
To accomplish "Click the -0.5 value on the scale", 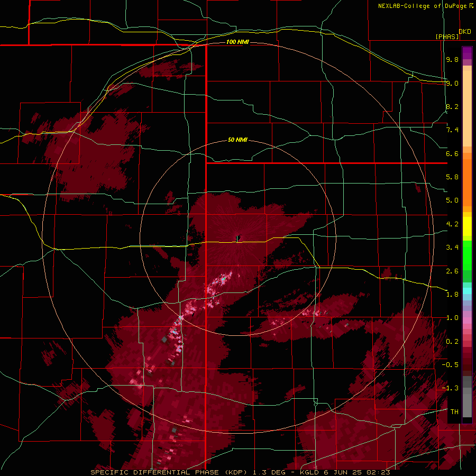I will [x=450, y=365].
